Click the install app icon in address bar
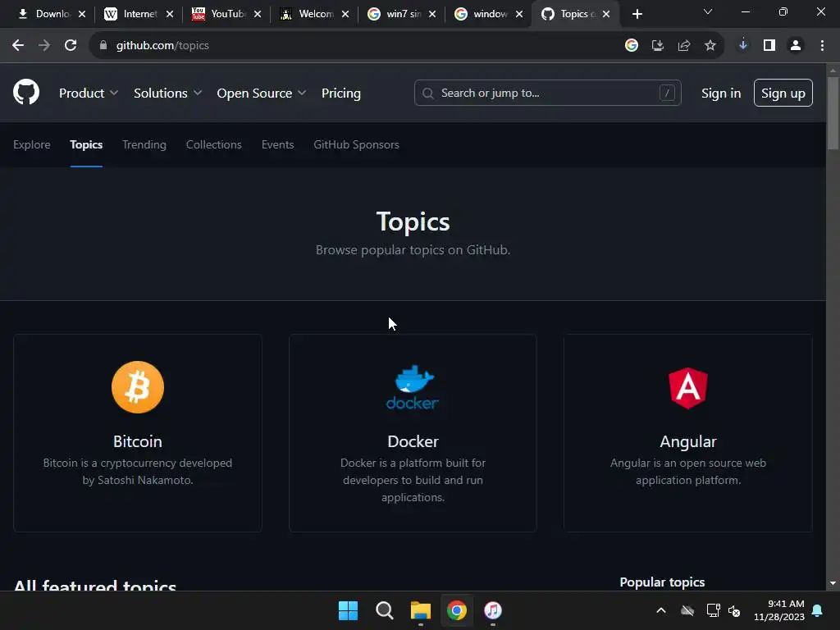This screenshot has height=630, width=840. point(658,46)
